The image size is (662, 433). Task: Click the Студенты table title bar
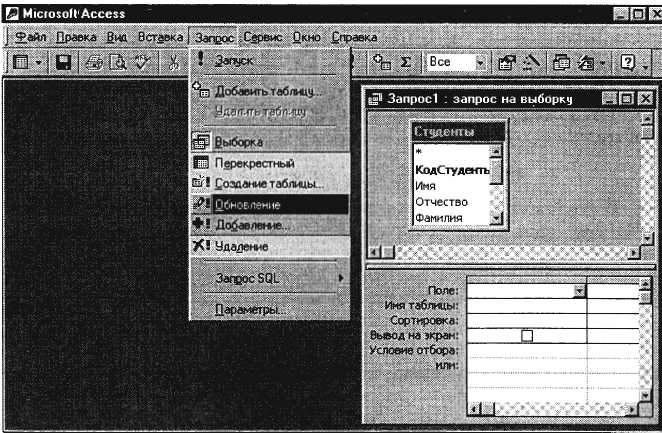(x=458, y=132)
